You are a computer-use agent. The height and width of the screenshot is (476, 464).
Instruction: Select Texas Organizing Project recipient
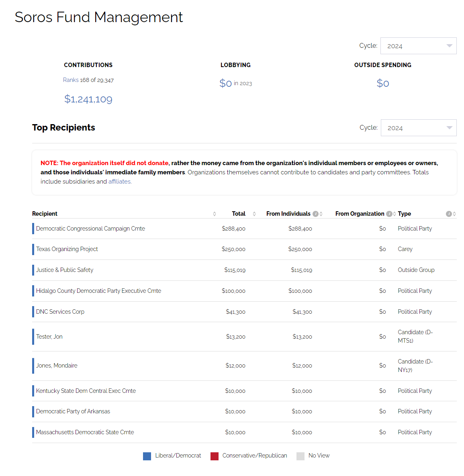tap(67, 249)
